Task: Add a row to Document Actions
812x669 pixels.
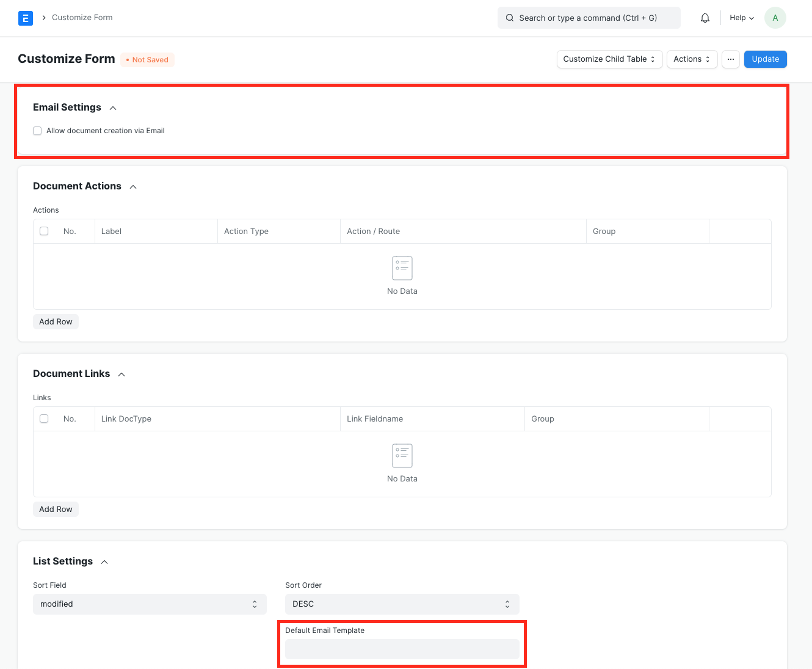Action: tap(56, 322)
